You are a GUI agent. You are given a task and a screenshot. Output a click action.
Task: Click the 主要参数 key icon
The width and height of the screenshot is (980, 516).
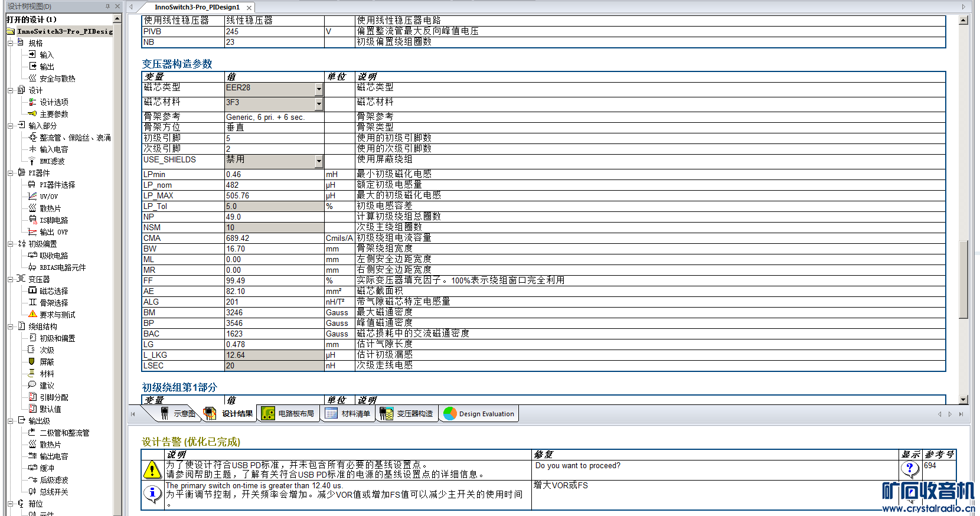coord(32,113)
